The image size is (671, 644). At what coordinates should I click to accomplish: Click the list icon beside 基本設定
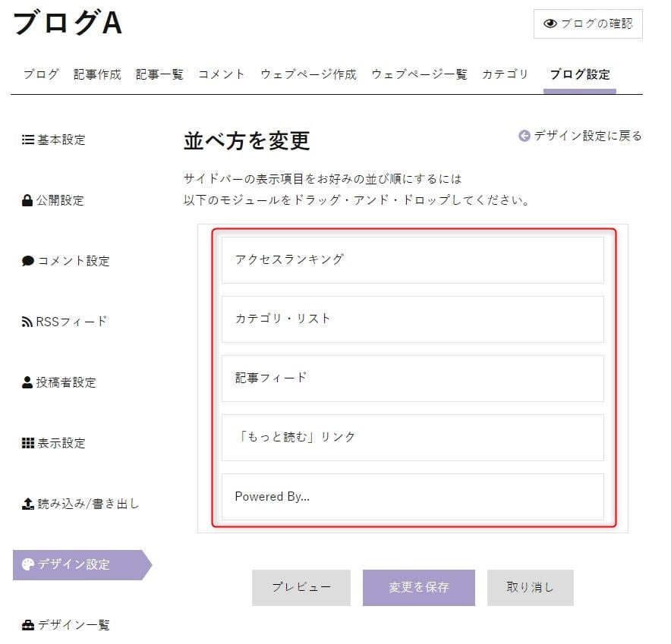[x=28, y=140]
